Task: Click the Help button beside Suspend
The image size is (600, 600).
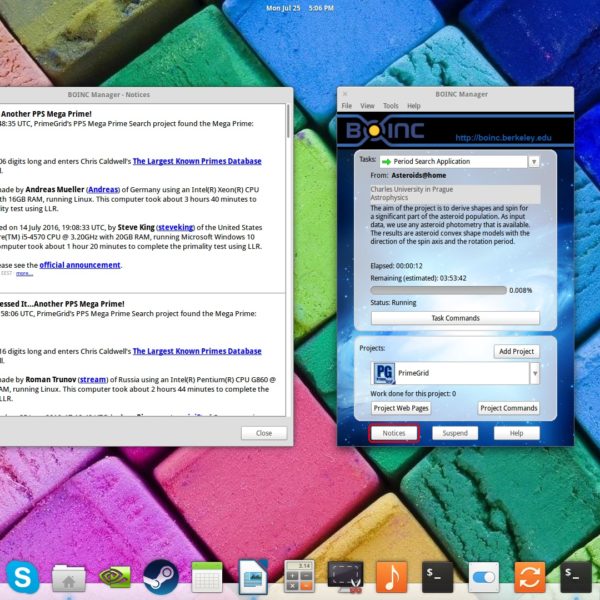Action: click(x=517, y=433)
